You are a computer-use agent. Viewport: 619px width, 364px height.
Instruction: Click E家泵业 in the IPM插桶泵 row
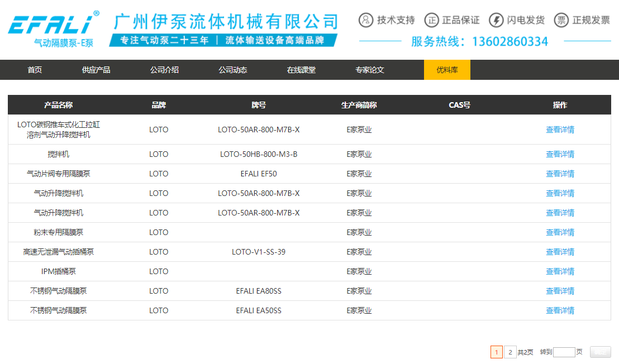(359, 271)
